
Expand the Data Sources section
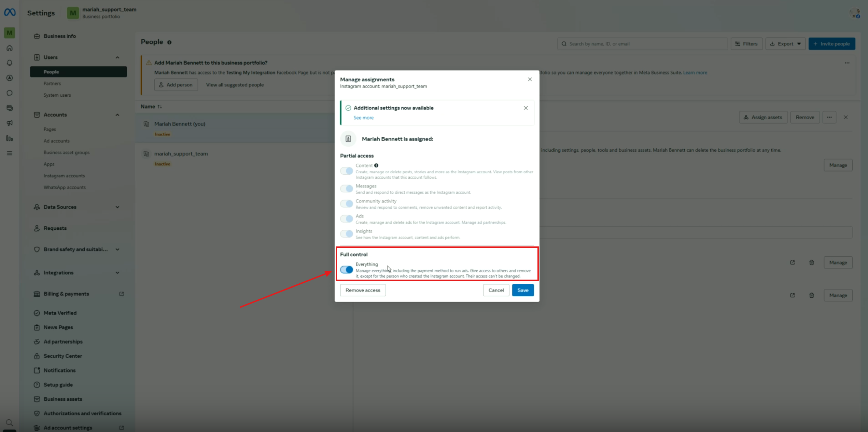click(117, 207)
